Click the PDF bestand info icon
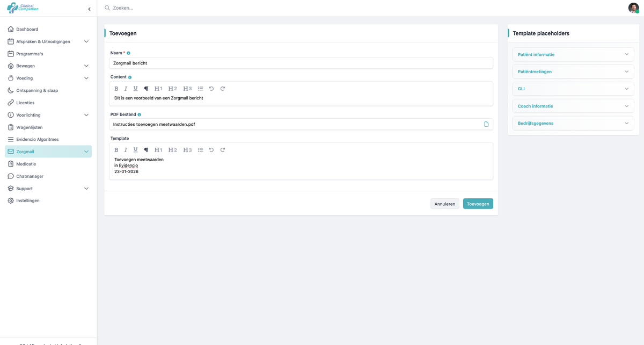This screenshot has width=644, height=345. pyautogui.click(x=140, y=114)
